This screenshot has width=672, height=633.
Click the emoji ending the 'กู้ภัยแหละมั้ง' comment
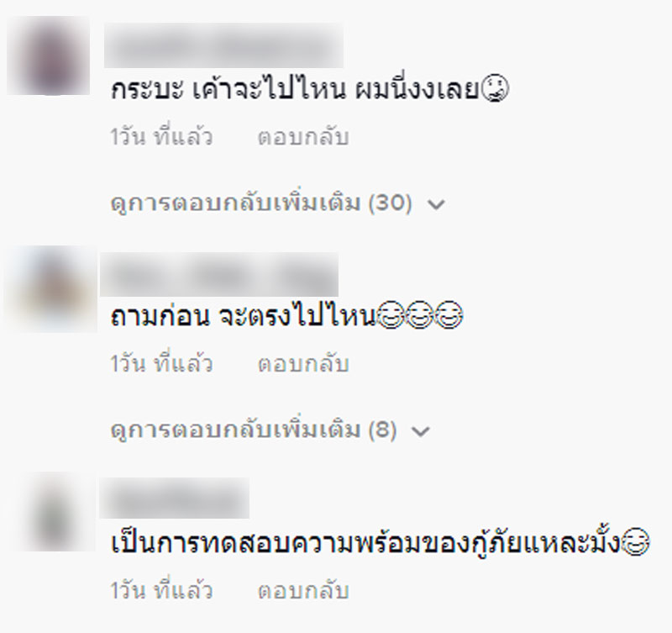pos(636,542)
